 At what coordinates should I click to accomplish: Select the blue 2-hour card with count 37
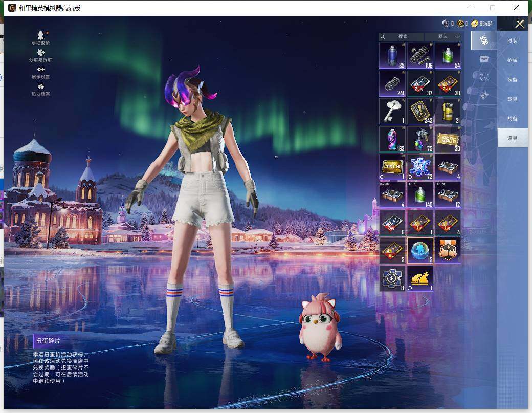(420, 83)
